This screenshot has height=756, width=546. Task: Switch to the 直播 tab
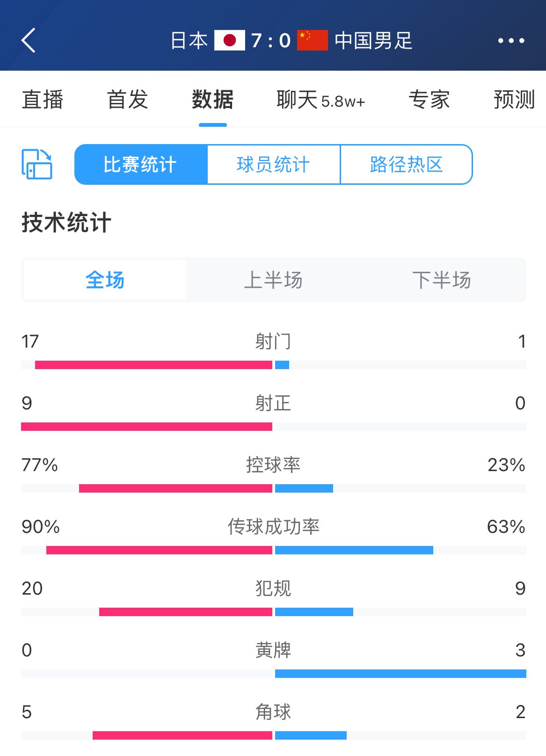click(43, 100)
